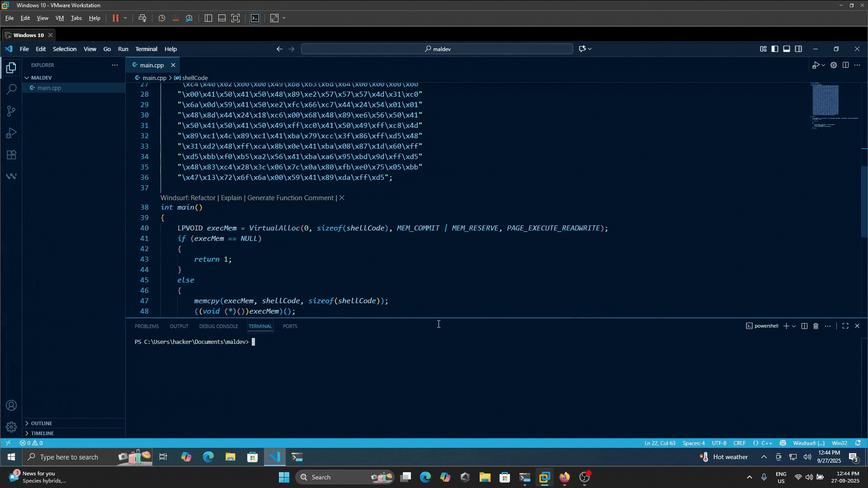Viewport: 868px width, 488px height.
Task: Switch to the PROBLEMS panel tab
Action: click(x=146, y=326)
